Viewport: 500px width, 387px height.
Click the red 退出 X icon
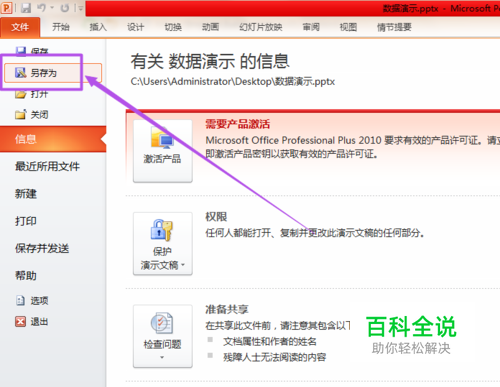21,321
